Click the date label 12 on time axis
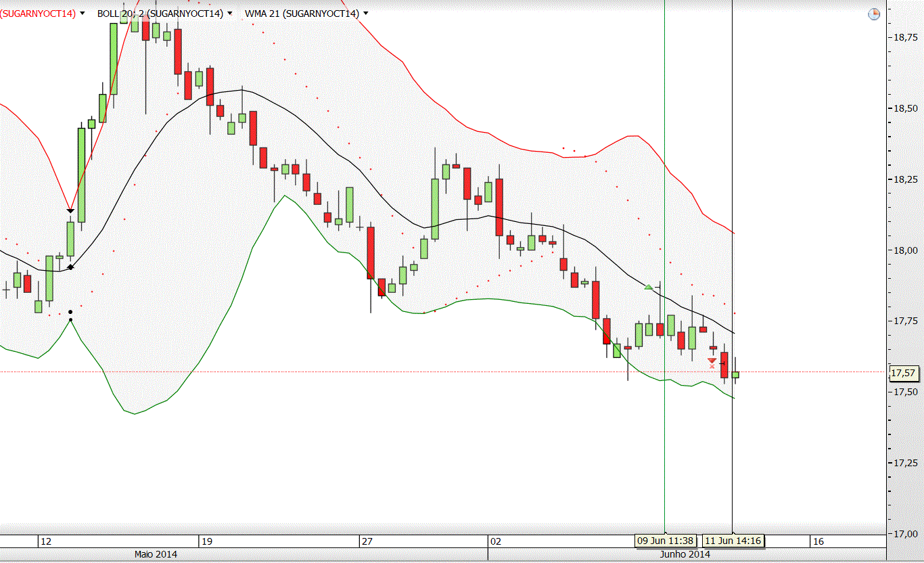The height and width of the screenshot is (563, 924). [46, 541]
